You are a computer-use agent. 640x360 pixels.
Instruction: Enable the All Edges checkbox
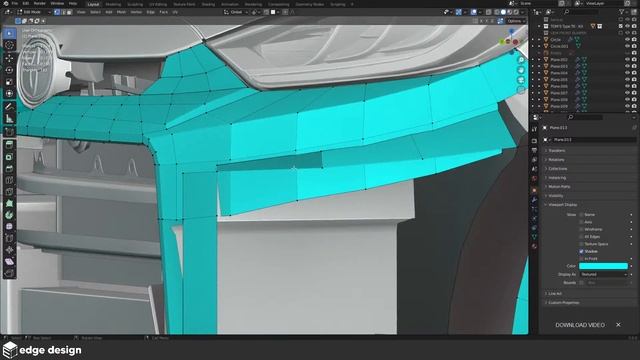coord(581,237)
